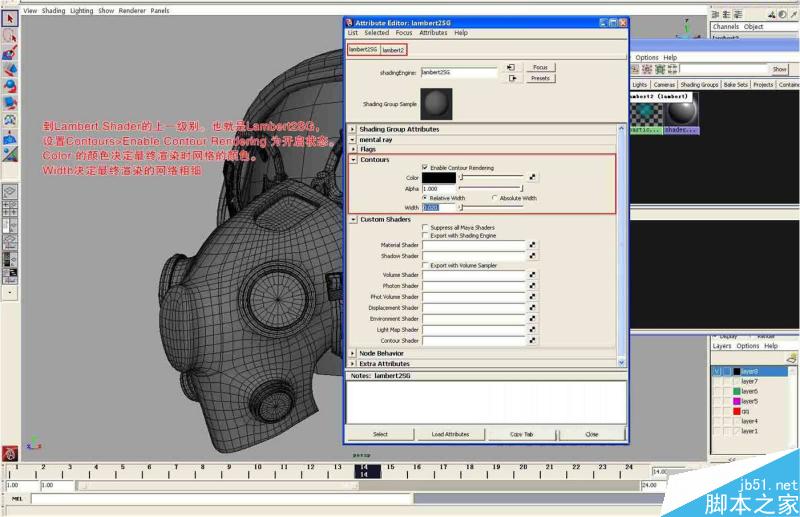Click map button next to Contours Color
The width and height of the screenshot is (800, 517).
[x=533, y=177]
